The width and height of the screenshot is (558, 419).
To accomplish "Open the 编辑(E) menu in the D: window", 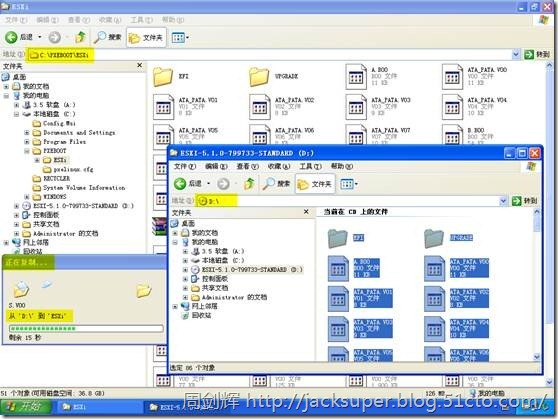I will pyautogui.click(x=216, y=166).
